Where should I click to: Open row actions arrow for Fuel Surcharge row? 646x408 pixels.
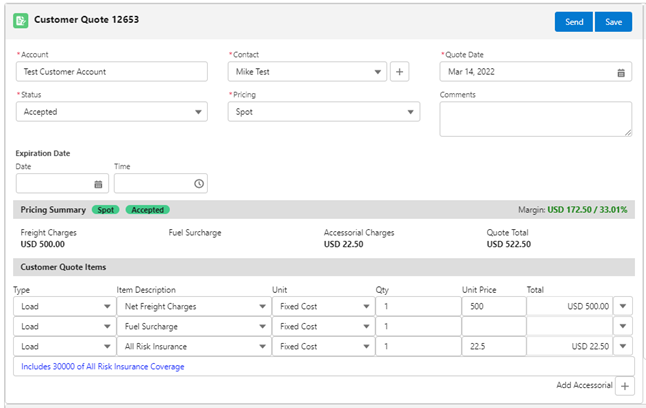pos(623,326)
